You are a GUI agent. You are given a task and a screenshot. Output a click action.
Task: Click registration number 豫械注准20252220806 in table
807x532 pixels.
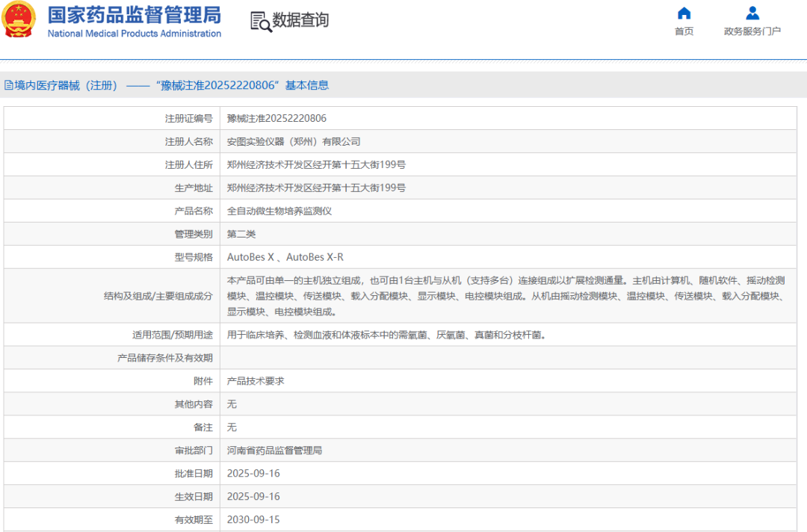[x=276, y=118]
